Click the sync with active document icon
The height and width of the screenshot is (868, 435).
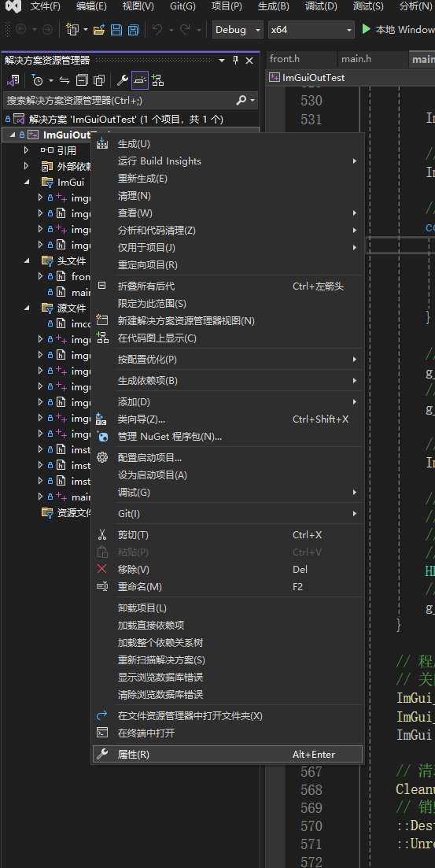pos(65,81)
